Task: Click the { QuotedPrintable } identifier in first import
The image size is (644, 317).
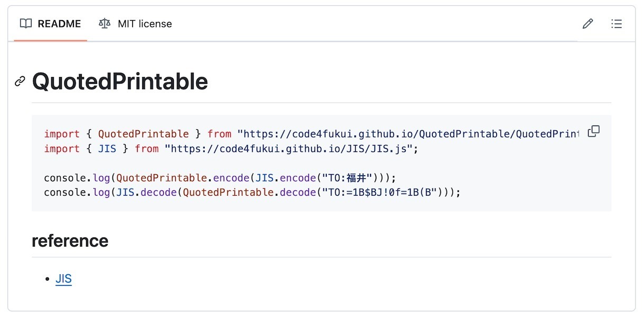Action: [x=144, y=134]
